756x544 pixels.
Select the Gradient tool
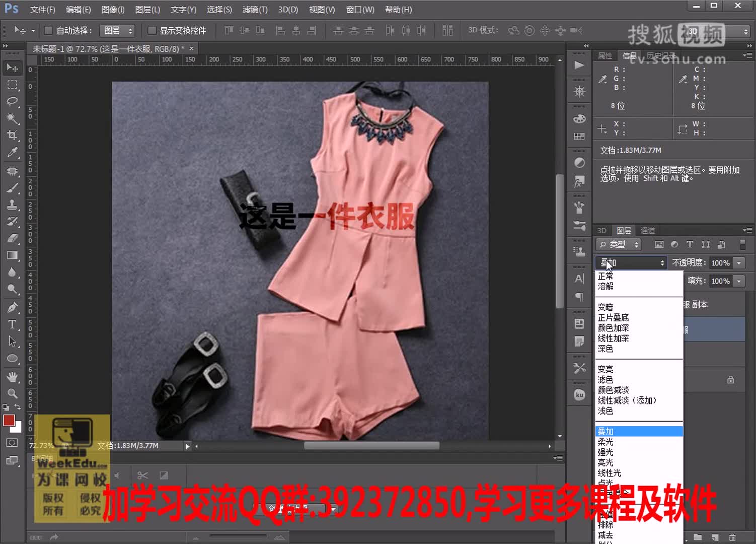click(13, 255)
